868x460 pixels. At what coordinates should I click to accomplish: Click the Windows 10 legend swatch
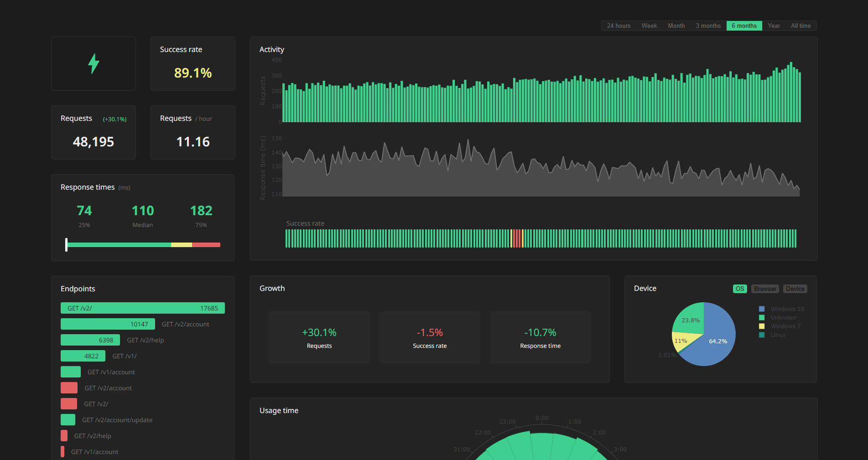pyautogui.click(x=762, y=309)
